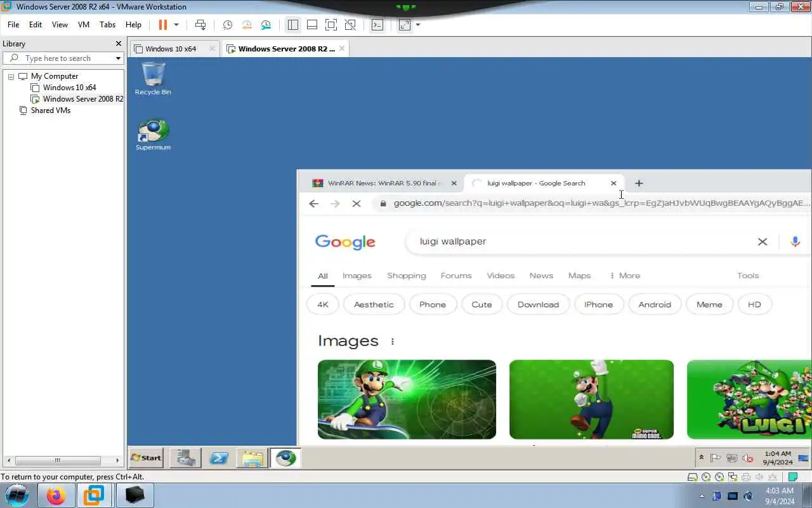Open the search Tools
812x508 pixels.
pyautogui.click(x=748, y=276)
